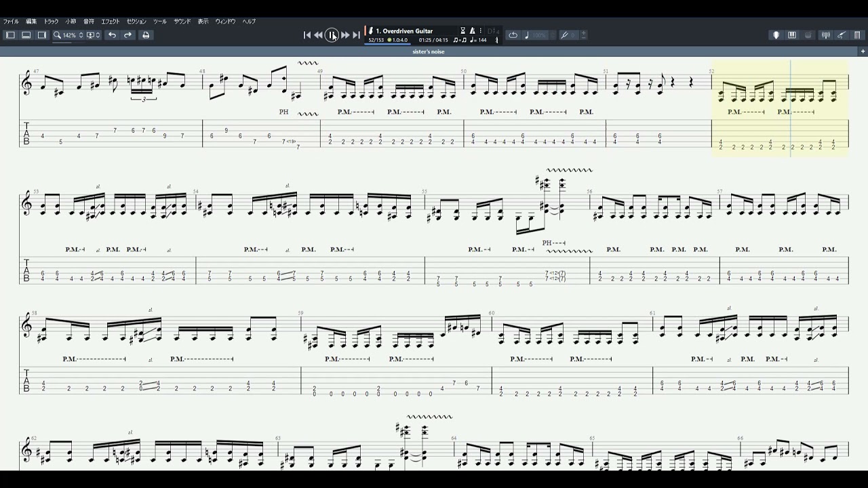Screen dimensions: 868x488
Task: Toggle the metronome
Action: point(472,30)
